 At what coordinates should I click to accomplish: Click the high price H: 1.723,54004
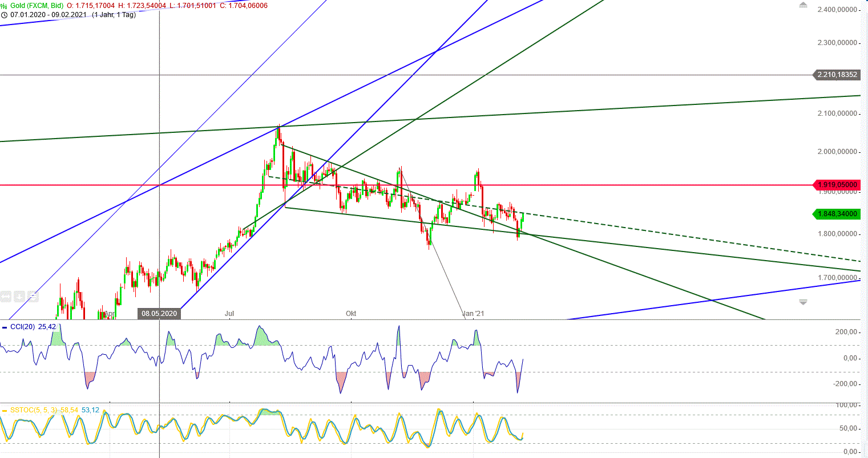pos(143,6)
